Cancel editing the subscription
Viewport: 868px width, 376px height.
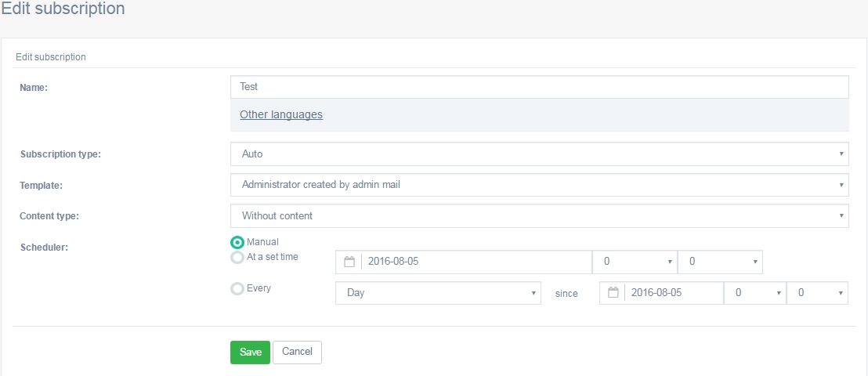pyautogui.click(x=297, y=352)
